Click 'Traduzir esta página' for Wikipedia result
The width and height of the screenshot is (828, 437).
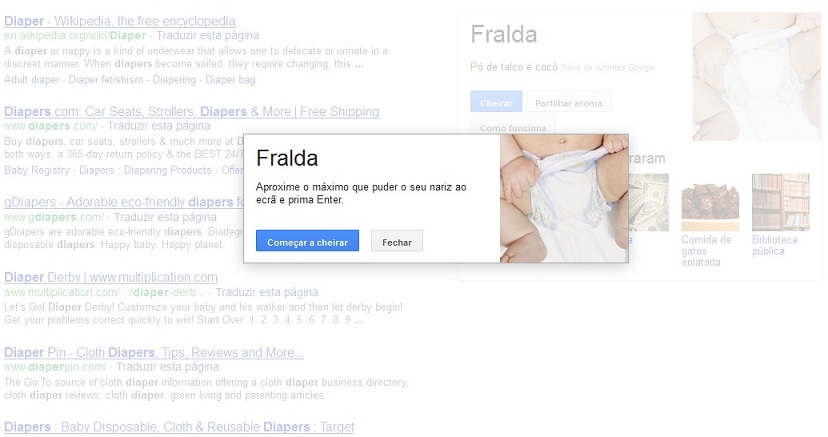tap(208, 35)
